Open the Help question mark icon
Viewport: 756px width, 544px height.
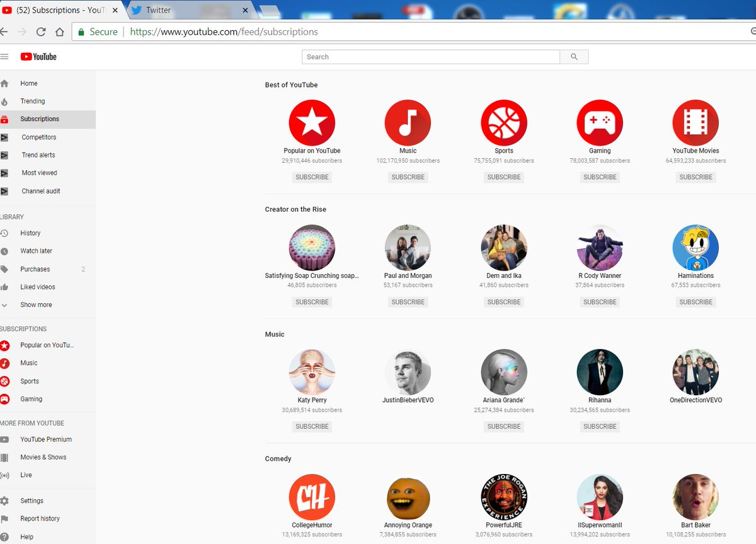[4, 537]
